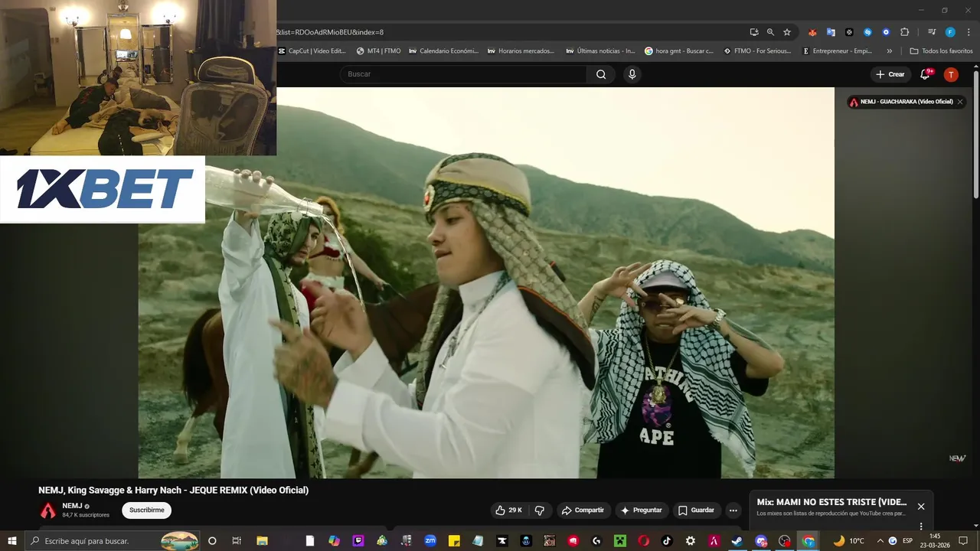This screenshot has width=980, height=551.
Task: Open the Chrome profile avatar
Action: (950, 32)
